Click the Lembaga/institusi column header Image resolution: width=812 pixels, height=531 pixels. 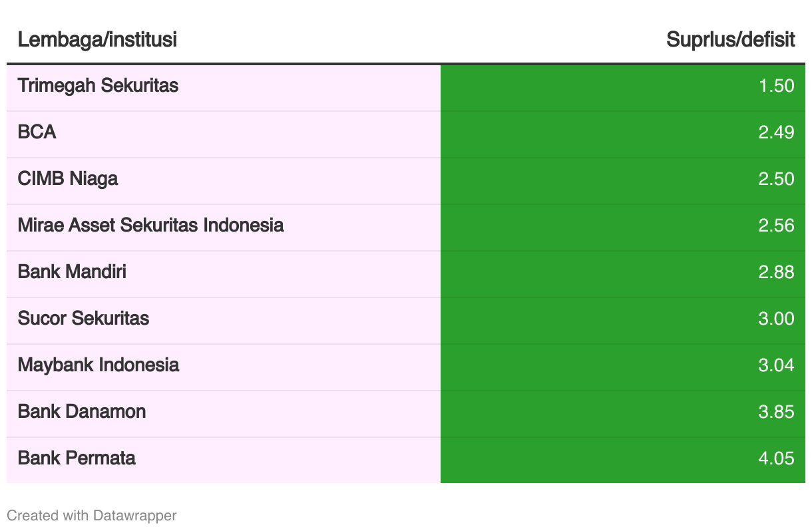(x=97, y=40)
